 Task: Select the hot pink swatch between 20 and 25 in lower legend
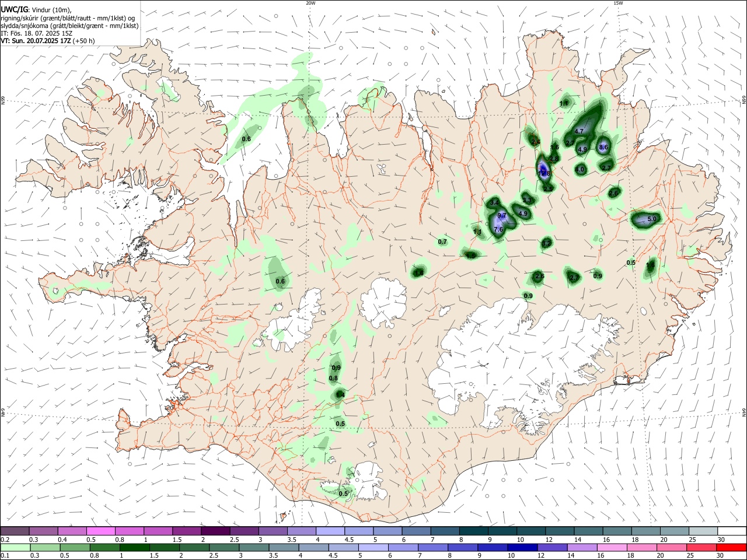coord(672,547)
